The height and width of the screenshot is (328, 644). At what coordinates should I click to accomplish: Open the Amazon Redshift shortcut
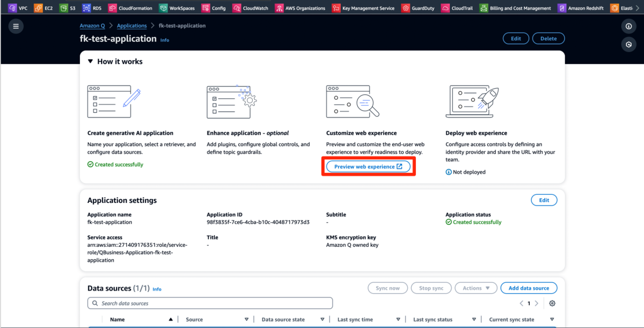point(582,8)
